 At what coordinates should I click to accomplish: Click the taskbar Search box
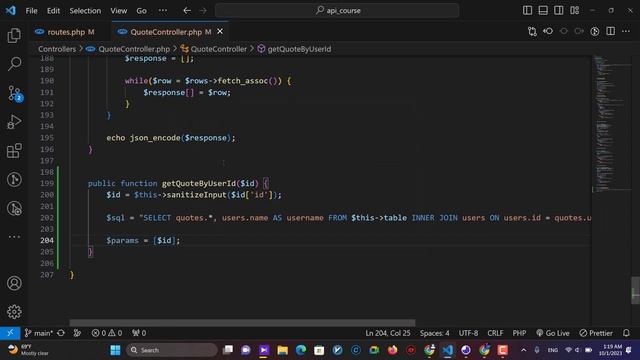(172, 350)
